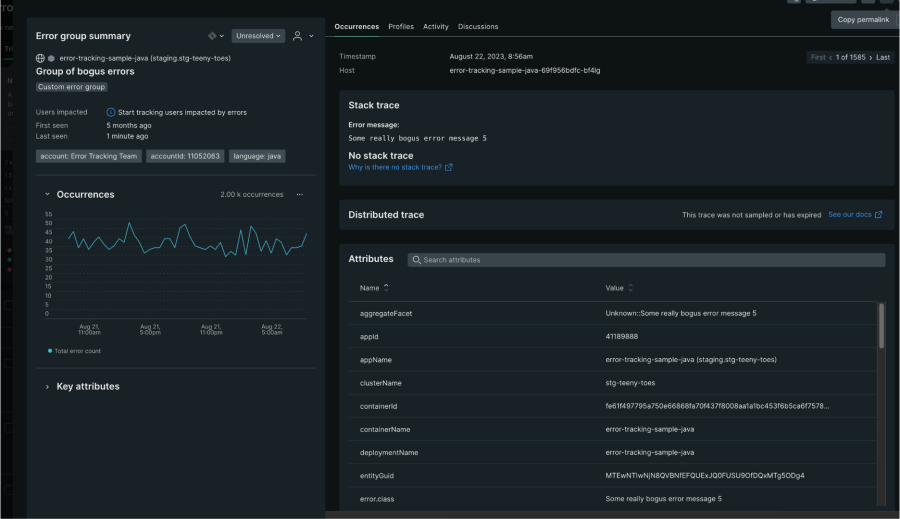900x519 pixels.
Task: Open the Unresolved status dropdown
Action: (258, 36)
